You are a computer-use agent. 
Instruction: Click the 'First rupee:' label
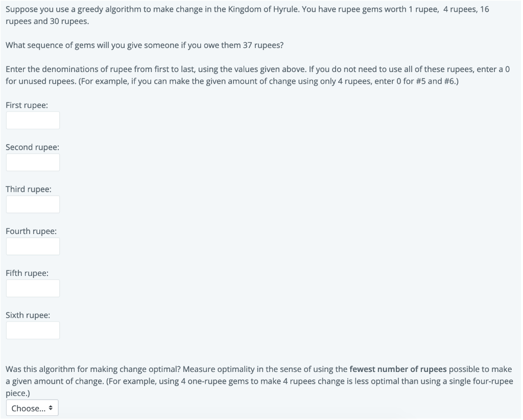click(x=27, y=105)
